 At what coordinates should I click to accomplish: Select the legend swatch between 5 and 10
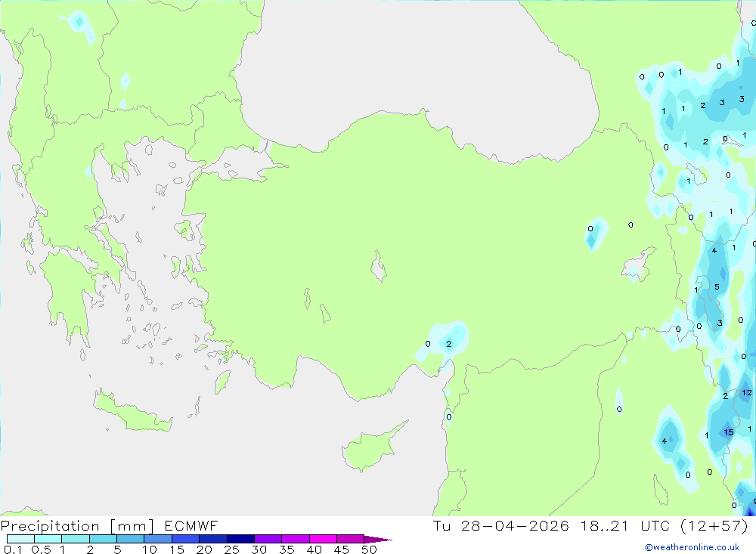coord(130,539)
